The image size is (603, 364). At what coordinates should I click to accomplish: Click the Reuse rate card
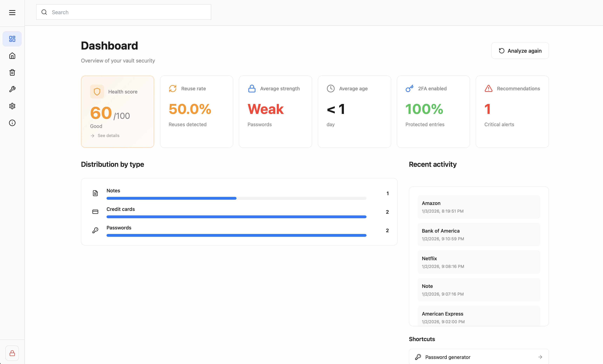click(196, 111)
